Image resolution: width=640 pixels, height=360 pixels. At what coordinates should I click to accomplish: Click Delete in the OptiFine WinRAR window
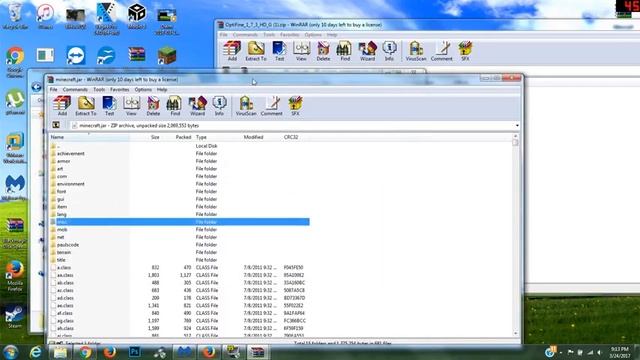click(x=323, y=51)
